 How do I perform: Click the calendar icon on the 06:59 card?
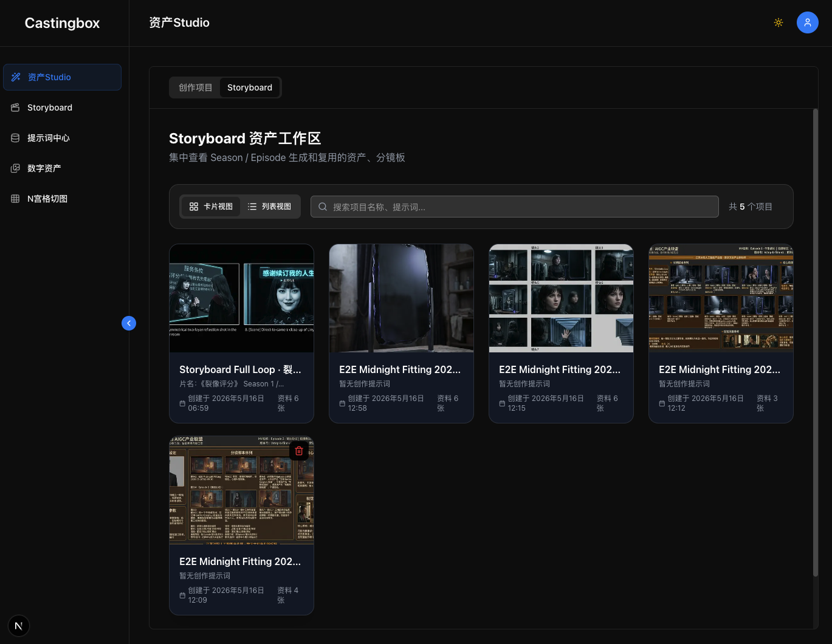[x=182, y=403]
